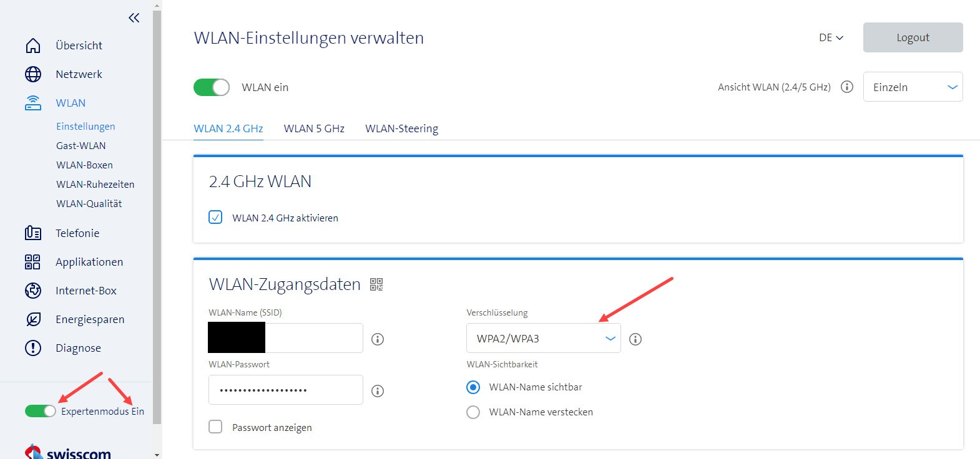Click the Übersicht home icon
This screenshot has width=980, height=459.
tap(33, 46)
